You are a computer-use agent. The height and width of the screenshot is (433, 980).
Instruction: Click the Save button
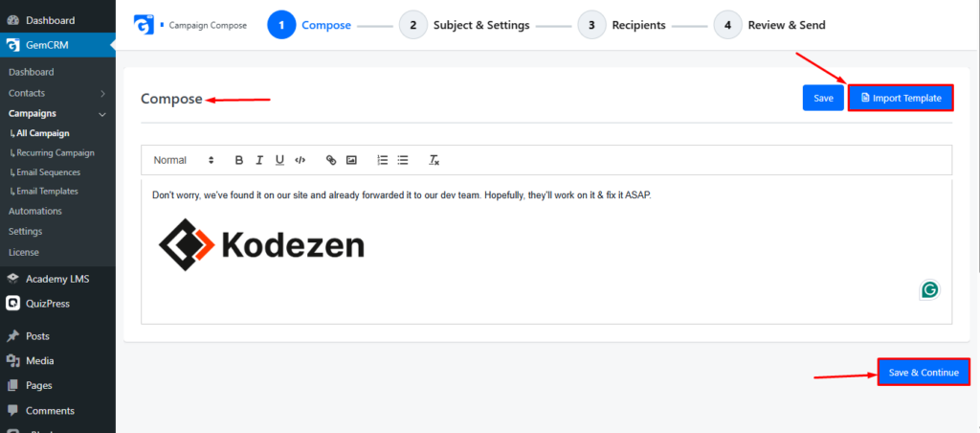823,99
